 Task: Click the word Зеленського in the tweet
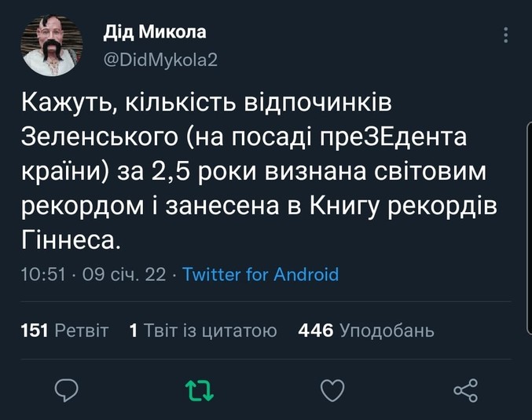point(99,137)
